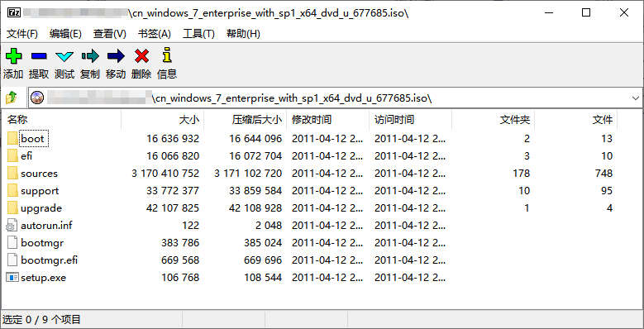644x329 pixels.
Task: Sort by the 压缩后大小 column header
Action: 257,120
